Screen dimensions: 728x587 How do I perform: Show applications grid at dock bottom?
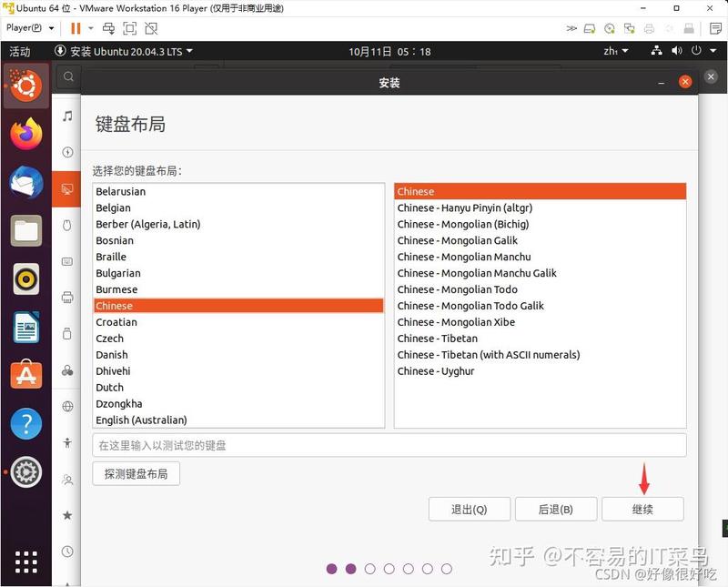[x=26, y=562]
